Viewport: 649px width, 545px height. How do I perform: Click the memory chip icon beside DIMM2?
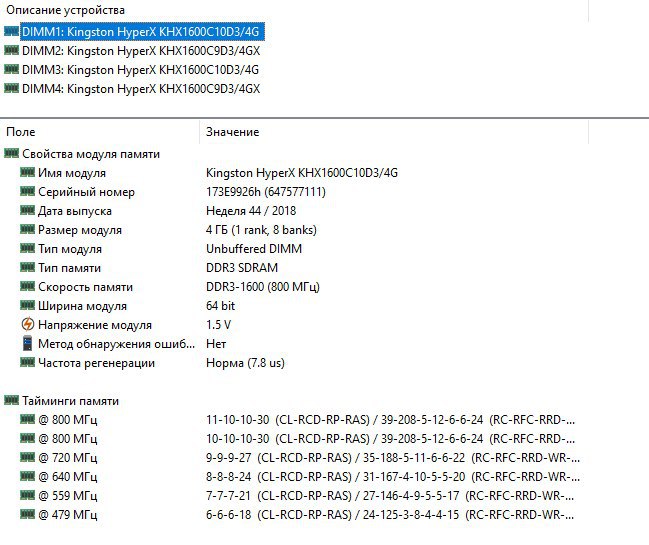[x=11, y=50]
